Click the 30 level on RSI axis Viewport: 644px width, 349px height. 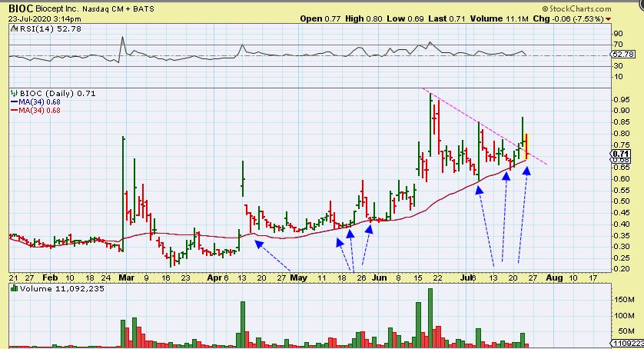(618, 66)
